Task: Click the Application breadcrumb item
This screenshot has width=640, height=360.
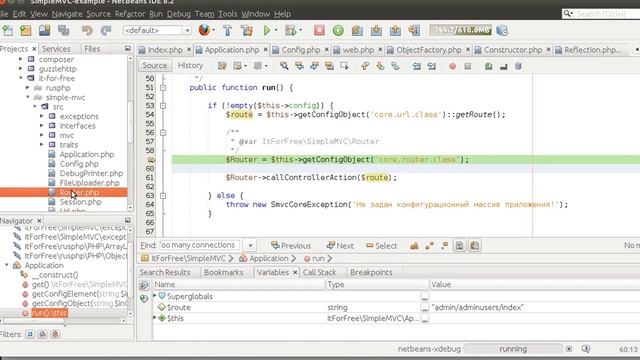Action: pos(264,258)
